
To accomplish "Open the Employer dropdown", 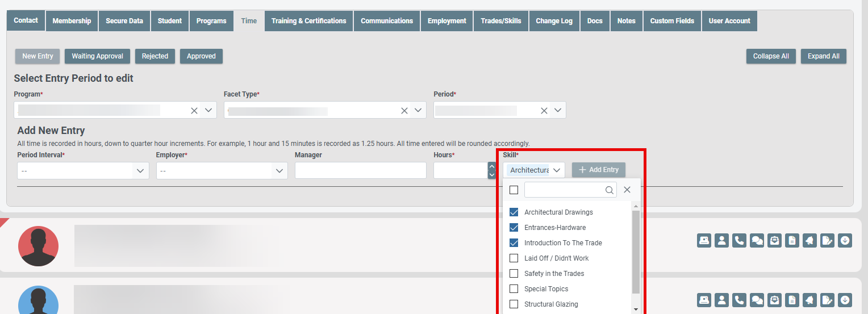I will click(222, 170).
